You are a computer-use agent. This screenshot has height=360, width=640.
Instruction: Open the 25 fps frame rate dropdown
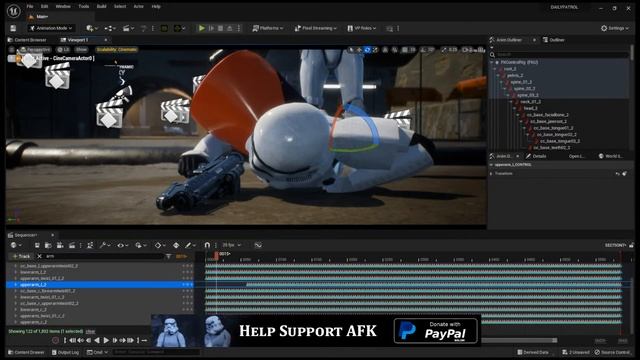[231, 245]
